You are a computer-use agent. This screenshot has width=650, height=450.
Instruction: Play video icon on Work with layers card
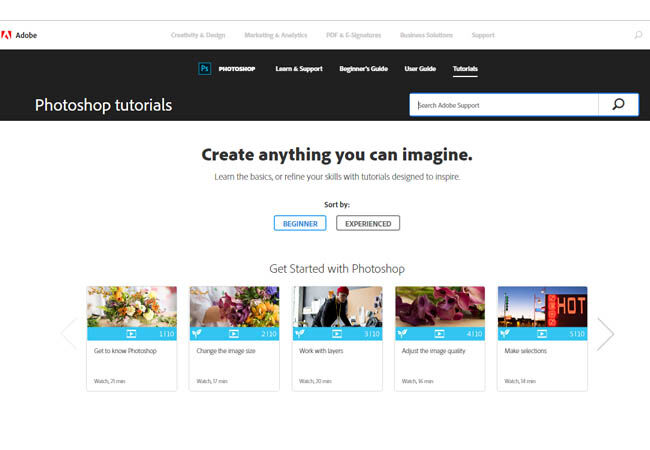(337, 334)
